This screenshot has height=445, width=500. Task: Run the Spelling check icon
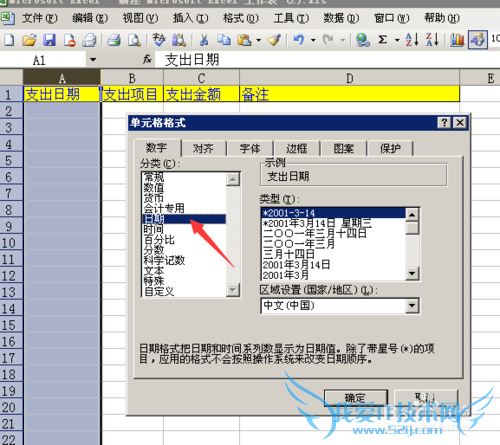click(x=159, y=40)
